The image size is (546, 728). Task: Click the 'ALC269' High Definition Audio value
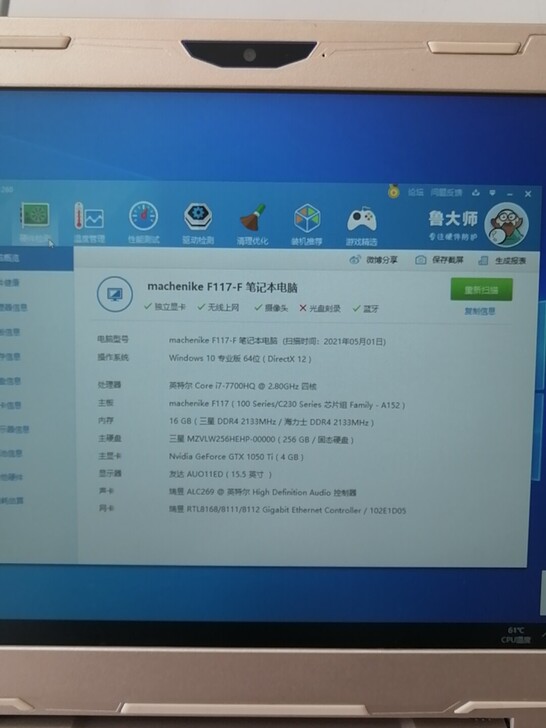pyautogui.click(x=262, y=492)
